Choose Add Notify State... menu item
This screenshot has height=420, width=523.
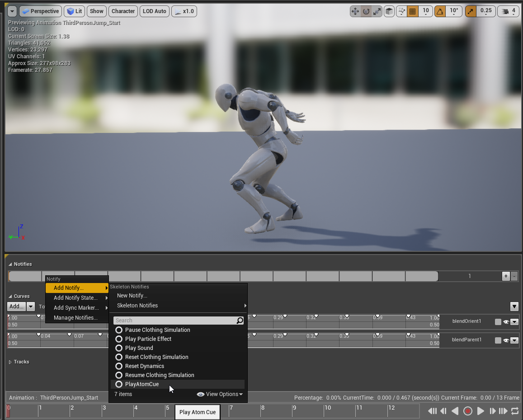[x=77, y=298]
